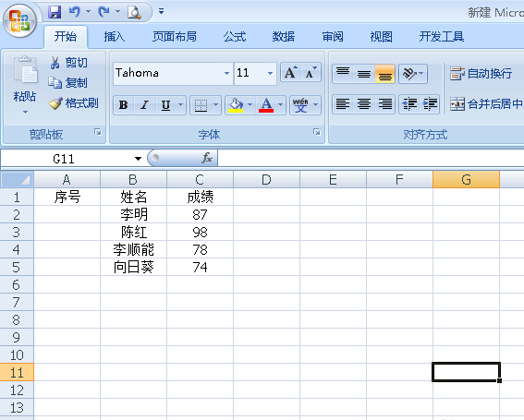Click the Save icon in quick access toolbar

pyautogui.click(x=55, y=12)
